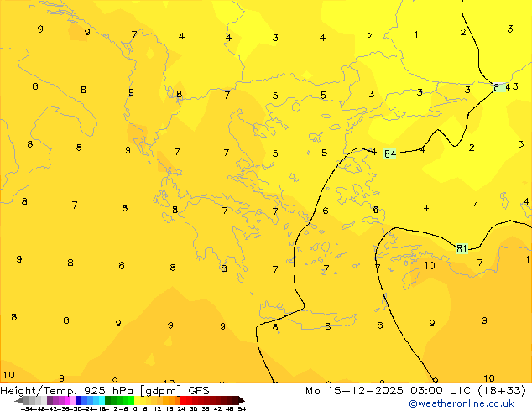The image size is (532, 411).
Task: Click the green segment of the temperature scale
Action: tap(119, 400)
